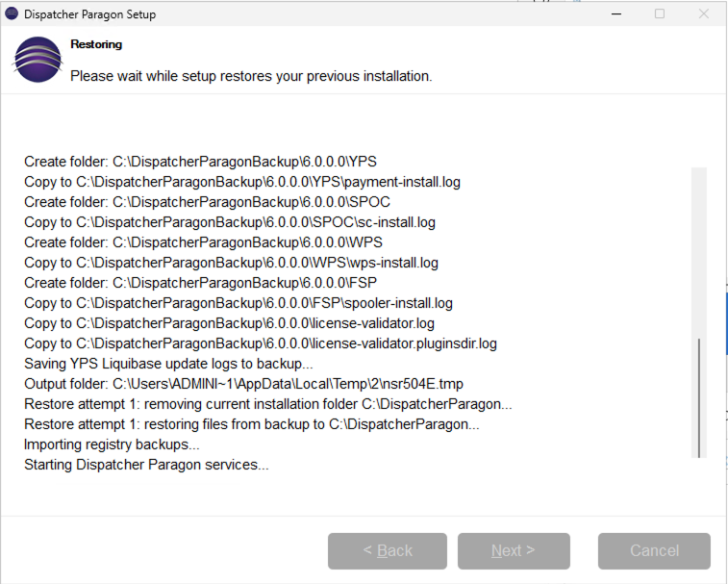Select log line ending license-validator.log

229,323
